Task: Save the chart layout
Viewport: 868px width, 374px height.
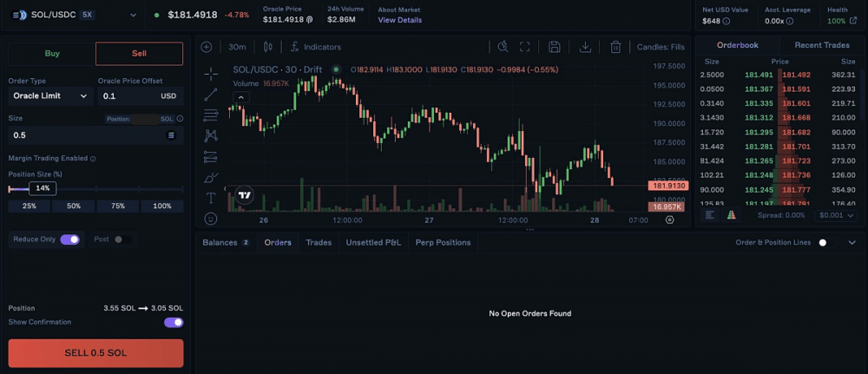Action: pyautogui.click(x=554, y=47)
